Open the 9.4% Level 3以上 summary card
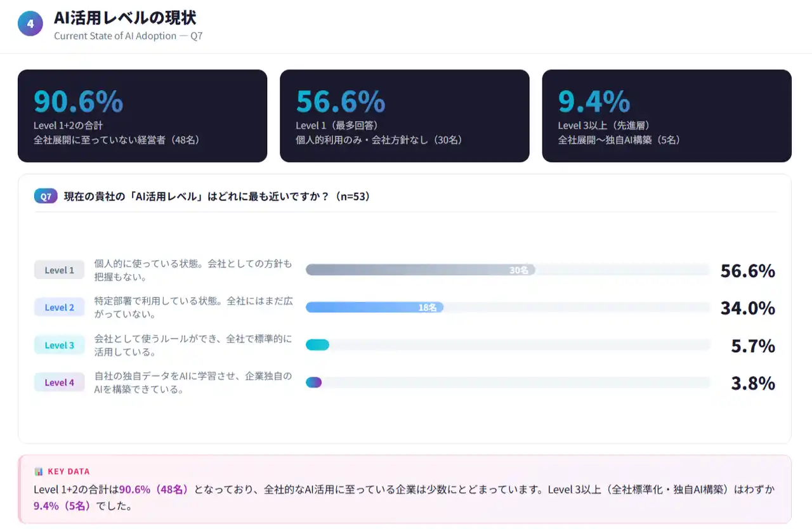Image resolution: width=812 pixels, height=529 pixels. coord(666,115)
